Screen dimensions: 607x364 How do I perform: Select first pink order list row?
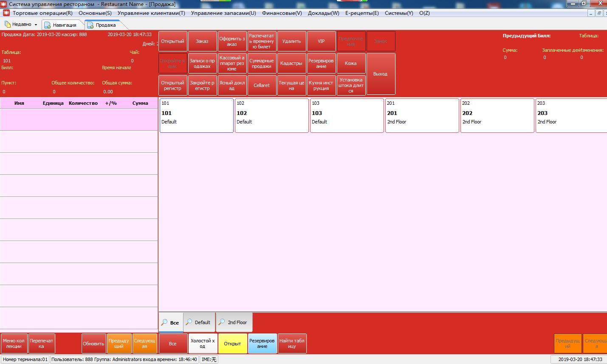click(x=79, y=119)
